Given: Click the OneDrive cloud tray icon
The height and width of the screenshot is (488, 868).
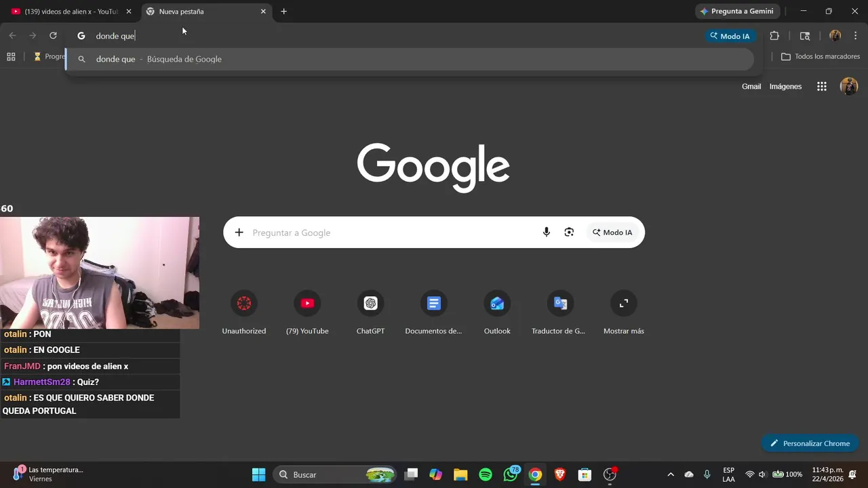Looking at the screenshot, I should pyautogui.click(x=689, y=474).
